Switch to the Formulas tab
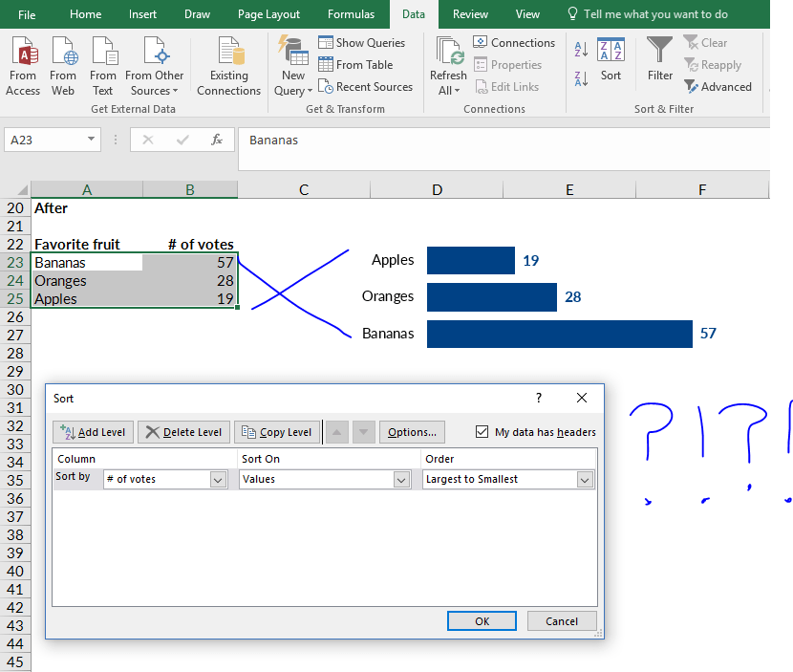Screen dimensions: 793x672 point(351,14)
